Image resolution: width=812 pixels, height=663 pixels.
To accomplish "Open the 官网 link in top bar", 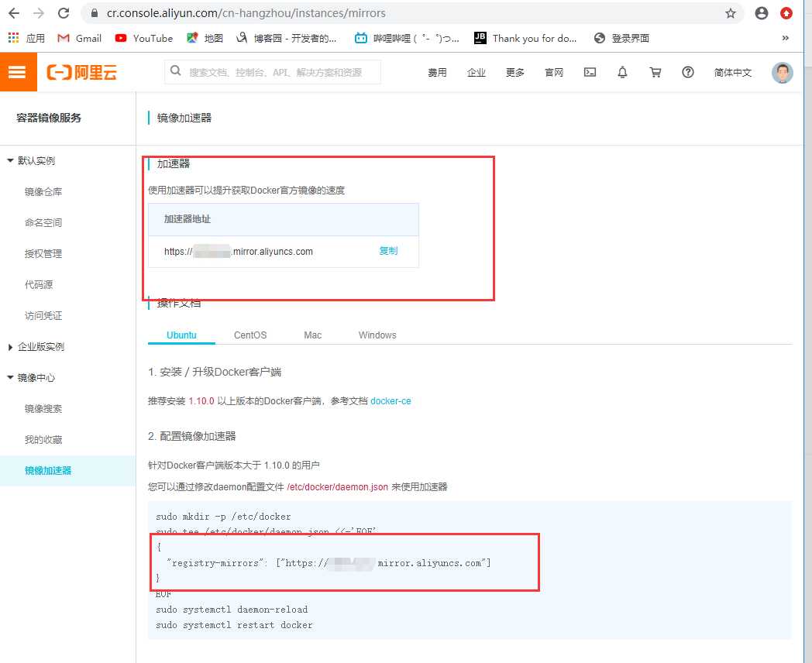I will [553, 73].
